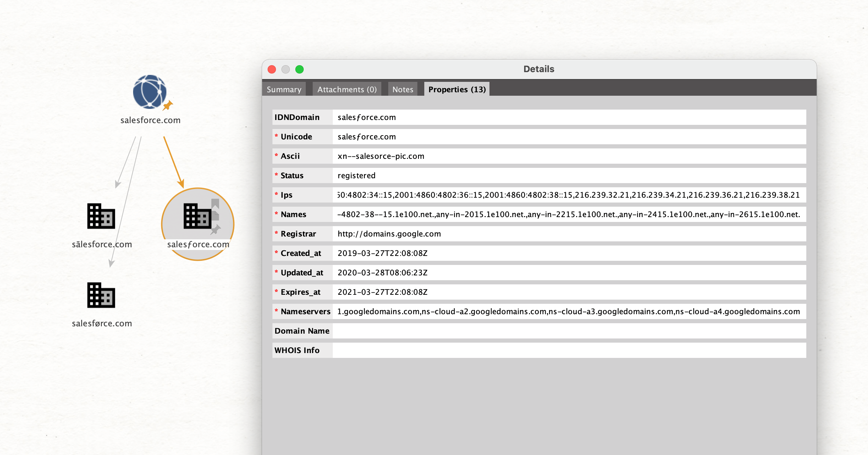Select the Ips property label
Screen dimensions: 868x455
click(x=302, y=195)
